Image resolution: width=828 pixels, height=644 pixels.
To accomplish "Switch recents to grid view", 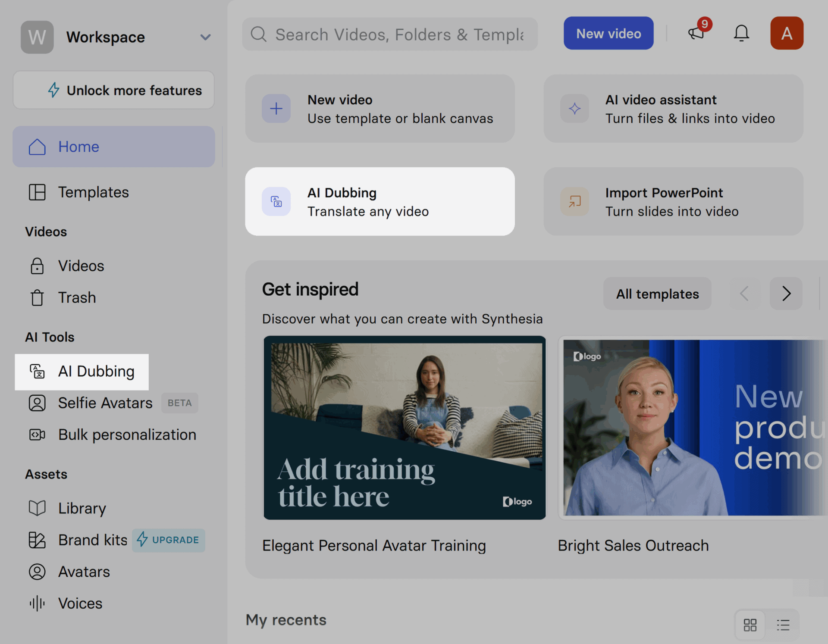I will point(750,625).
